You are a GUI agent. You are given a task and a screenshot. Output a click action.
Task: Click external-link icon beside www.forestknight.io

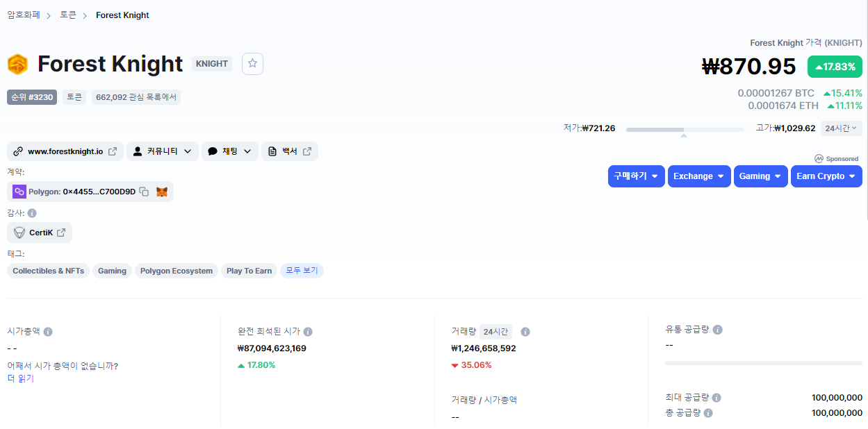(113, 151)
